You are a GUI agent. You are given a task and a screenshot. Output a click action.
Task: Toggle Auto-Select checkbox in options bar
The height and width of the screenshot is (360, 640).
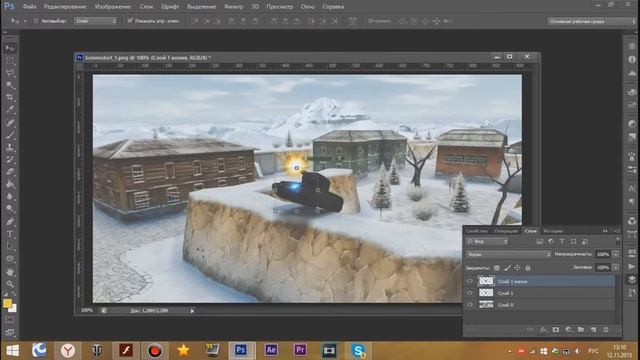pos(36,21)
